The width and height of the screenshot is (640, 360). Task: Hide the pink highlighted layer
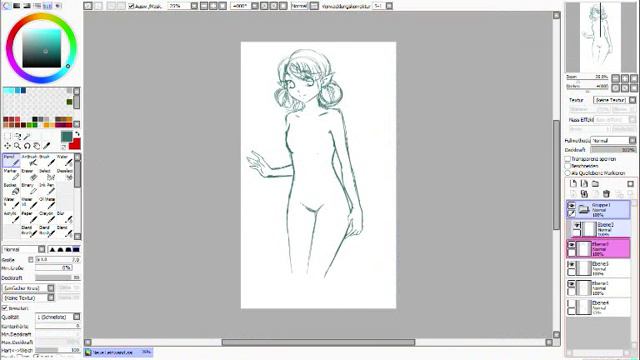pyautogui.click(x=571, y=245)
